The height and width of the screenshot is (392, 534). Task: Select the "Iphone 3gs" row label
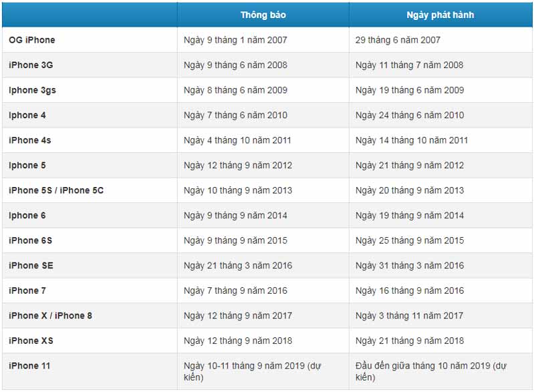[32, 90]
